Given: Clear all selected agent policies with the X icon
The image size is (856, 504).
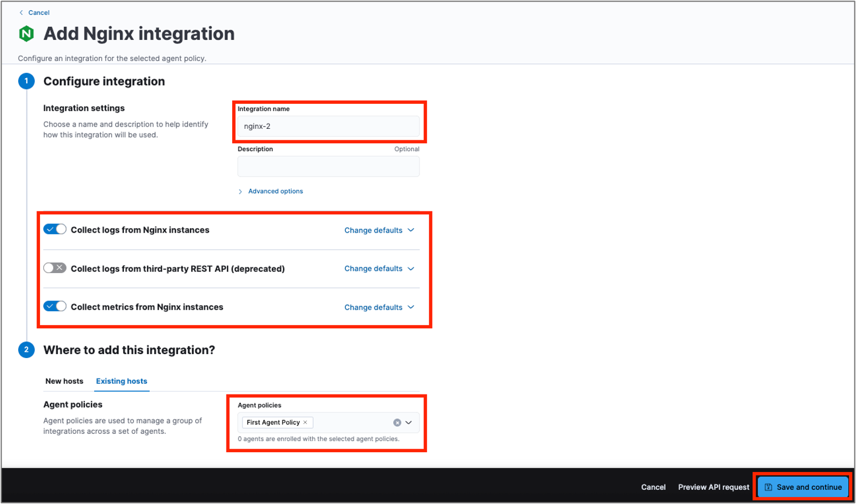Looking at the screenshot, I should [397, 422].
